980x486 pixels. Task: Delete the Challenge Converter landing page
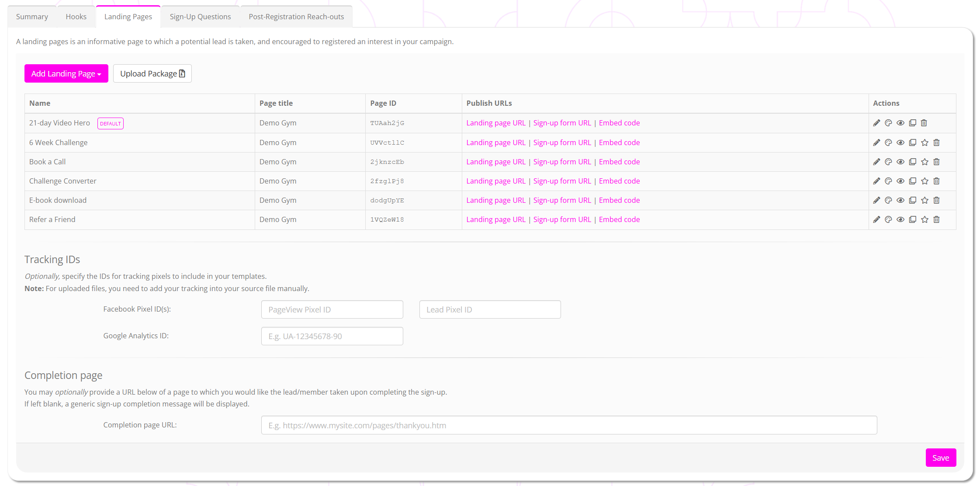[936, 181]
